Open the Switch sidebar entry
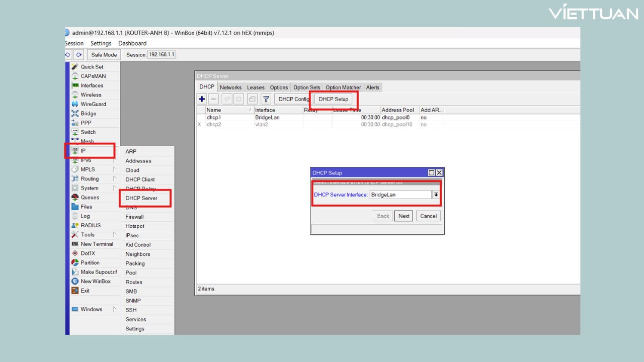The height and width of the screenshot is (362, 644). pos(88,132)
